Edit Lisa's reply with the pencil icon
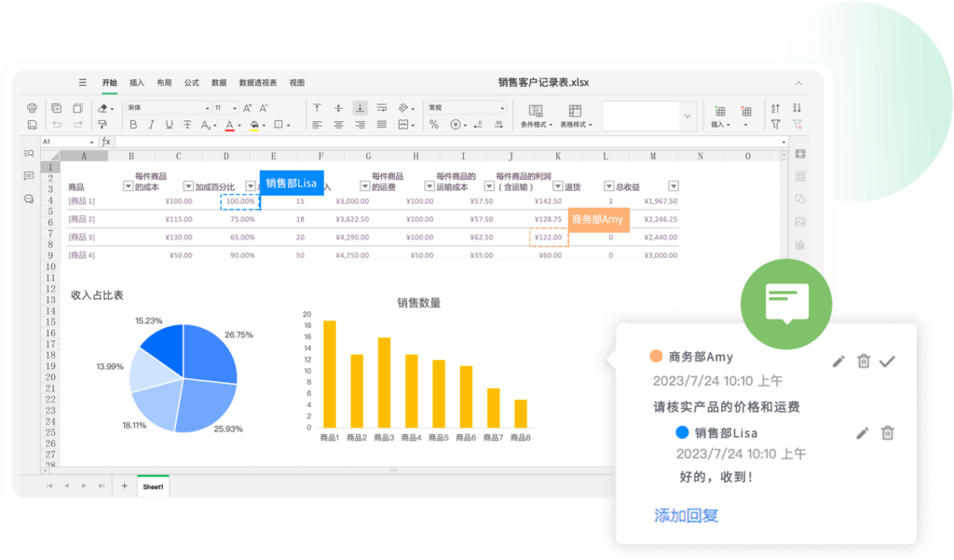This screenshot has width=954, height=560. tap(862, 432)
